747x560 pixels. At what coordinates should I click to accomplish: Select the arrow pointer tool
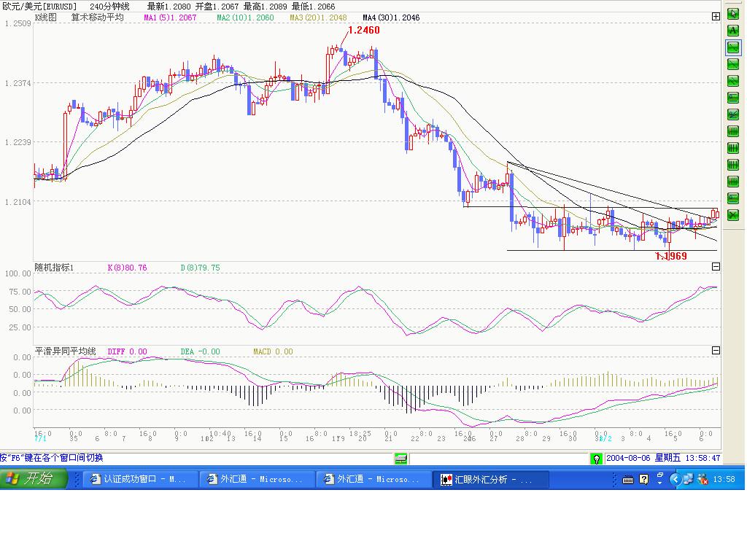click(732, 13)
